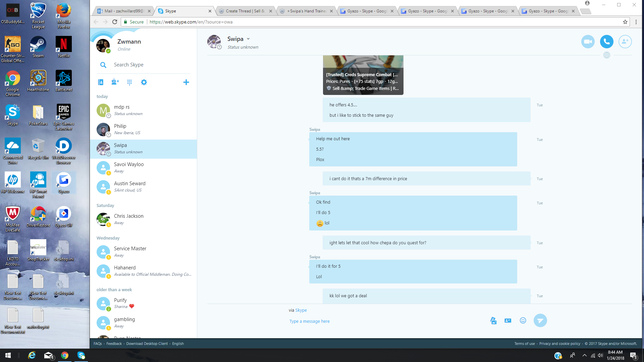This screenshot has width=644, height=362.
Task: Open the PokerStars desktop icon
Action: 38,115
